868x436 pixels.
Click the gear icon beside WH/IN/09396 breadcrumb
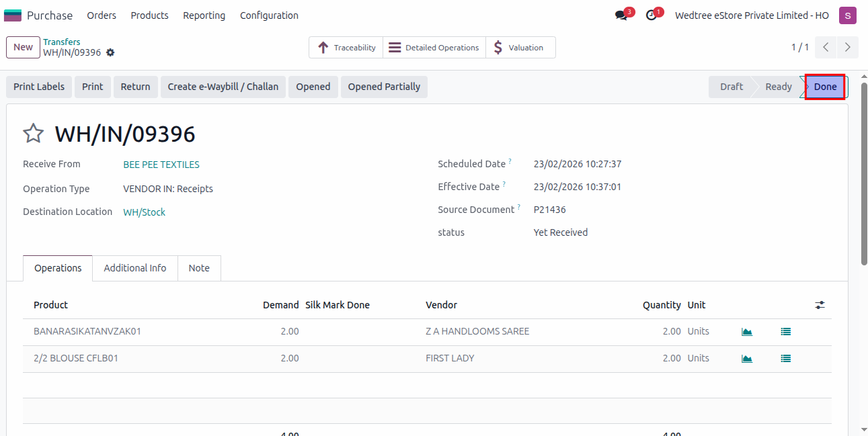coord(110,53)
